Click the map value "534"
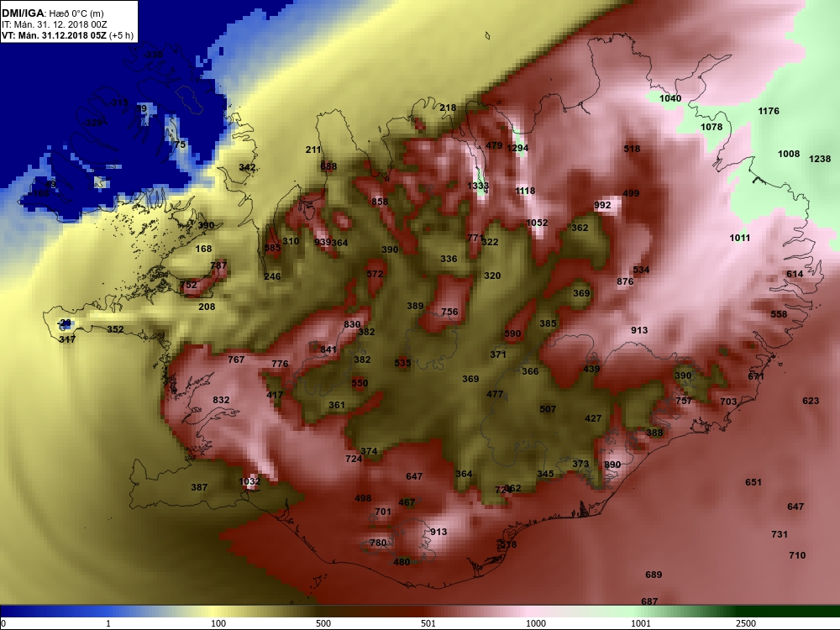 pos(641,270)
